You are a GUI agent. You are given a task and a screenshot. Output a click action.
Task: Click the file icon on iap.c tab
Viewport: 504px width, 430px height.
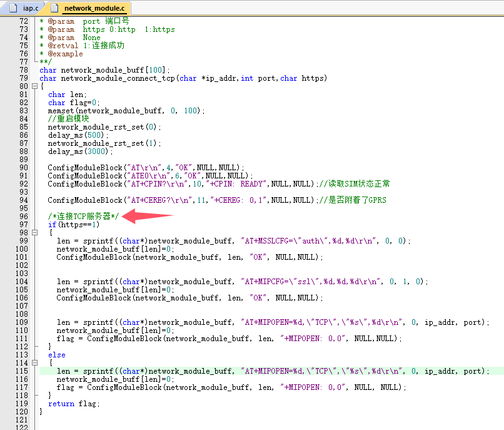[x=14, y=8]
